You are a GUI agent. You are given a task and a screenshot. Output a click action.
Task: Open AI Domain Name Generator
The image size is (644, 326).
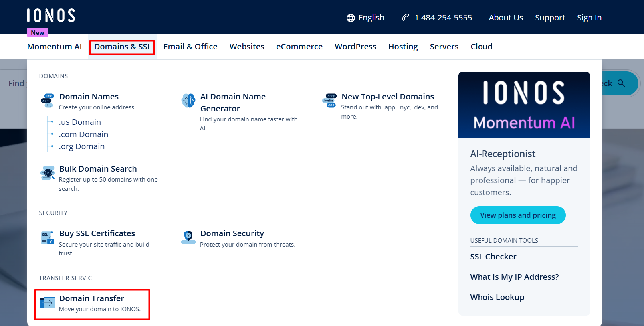[233, 103]
